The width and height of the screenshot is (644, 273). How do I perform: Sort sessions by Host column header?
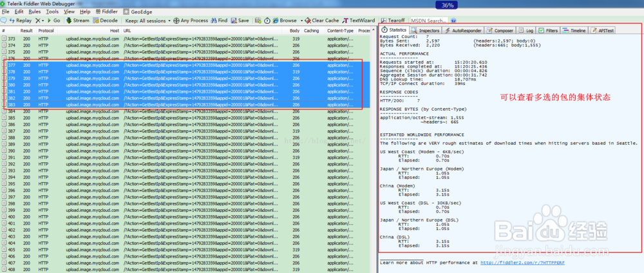(x=89, y=31)
